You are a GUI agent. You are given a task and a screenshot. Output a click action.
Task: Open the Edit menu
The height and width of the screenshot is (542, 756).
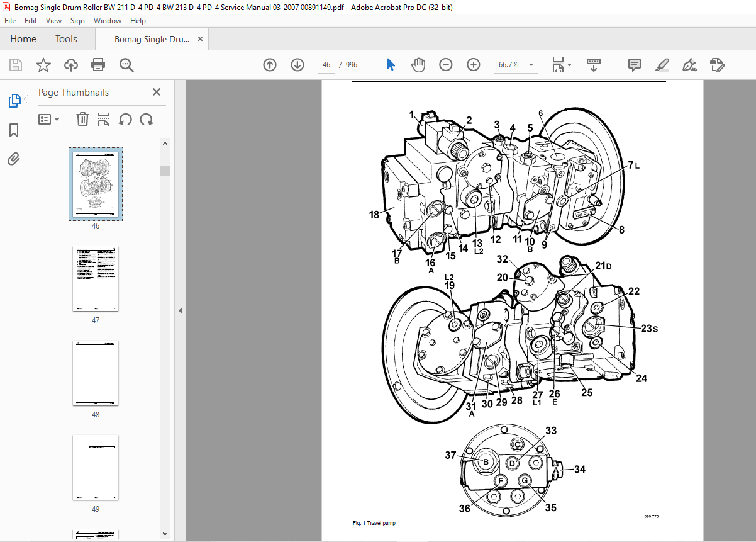click(30, 21)
